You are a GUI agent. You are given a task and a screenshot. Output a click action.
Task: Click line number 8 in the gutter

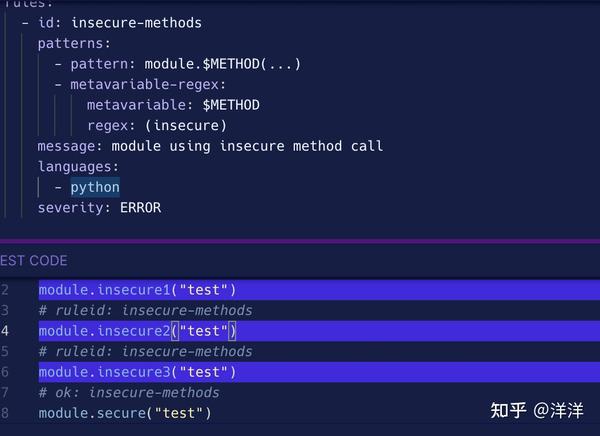[x=5, y=413]
